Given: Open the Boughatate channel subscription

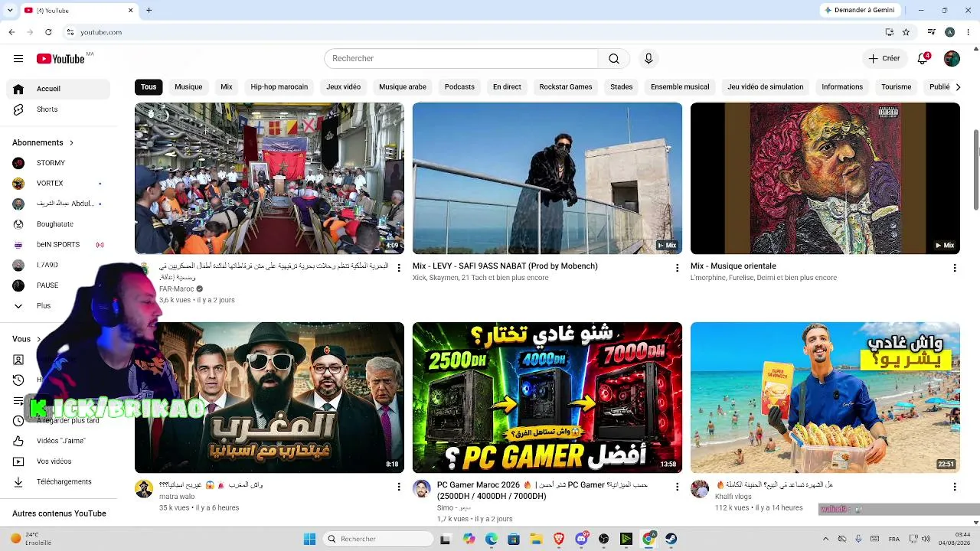Looking at the screenshot, I should click(x=55, y=224).
